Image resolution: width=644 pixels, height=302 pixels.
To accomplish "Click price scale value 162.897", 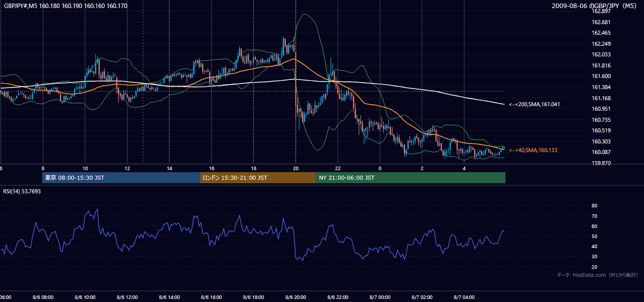I will (x=601, y=11).
